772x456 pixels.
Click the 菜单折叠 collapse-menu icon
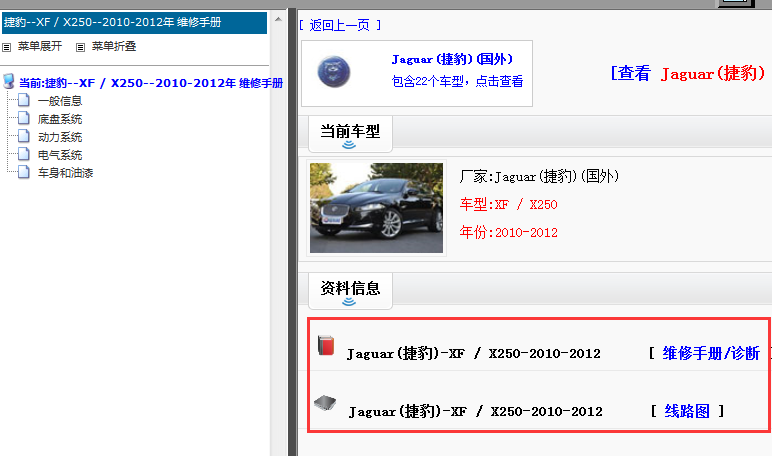click(80, 47)
